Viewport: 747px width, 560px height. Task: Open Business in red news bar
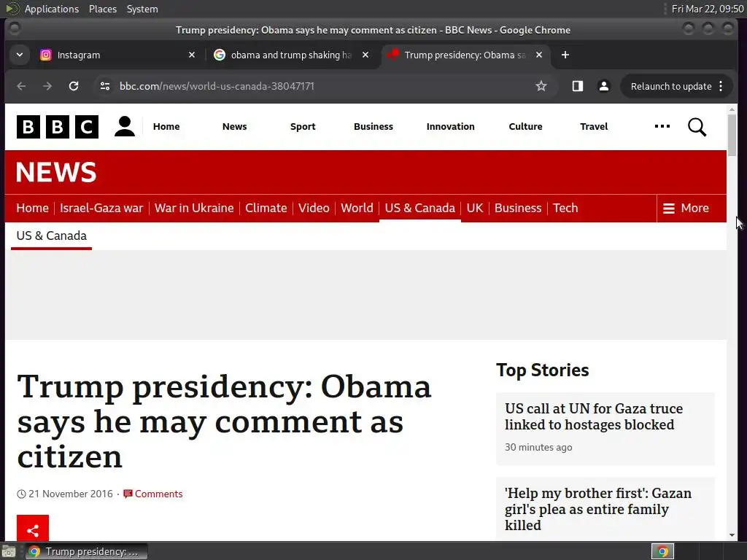(518, 208)
